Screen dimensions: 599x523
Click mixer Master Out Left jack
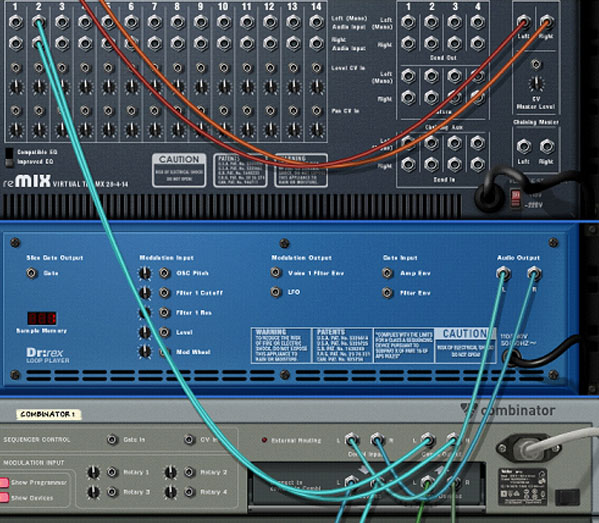pos(524,21)
